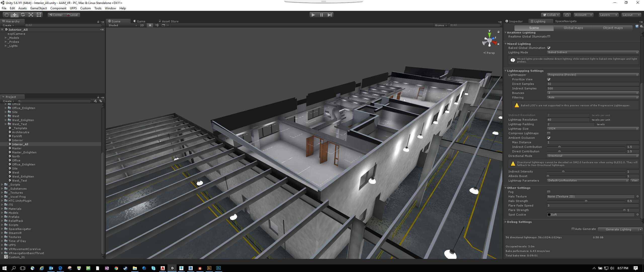Open the Window menu
Screen dimensions: 644x272
pos(110,8)
